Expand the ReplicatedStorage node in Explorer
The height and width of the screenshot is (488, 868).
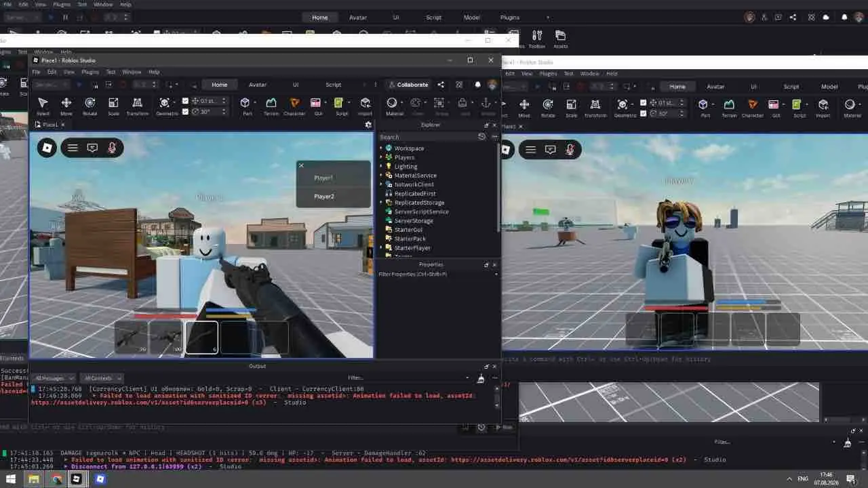point(381,203)
